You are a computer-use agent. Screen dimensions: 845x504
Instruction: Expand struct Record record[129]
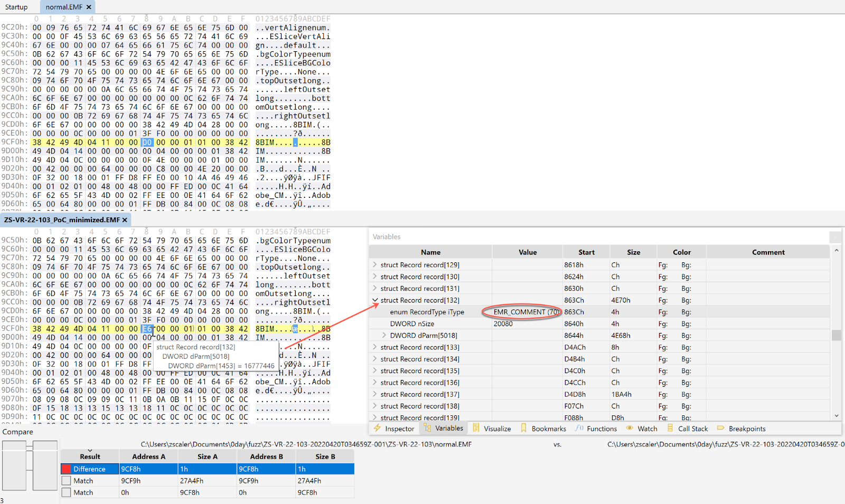(375, 264)
